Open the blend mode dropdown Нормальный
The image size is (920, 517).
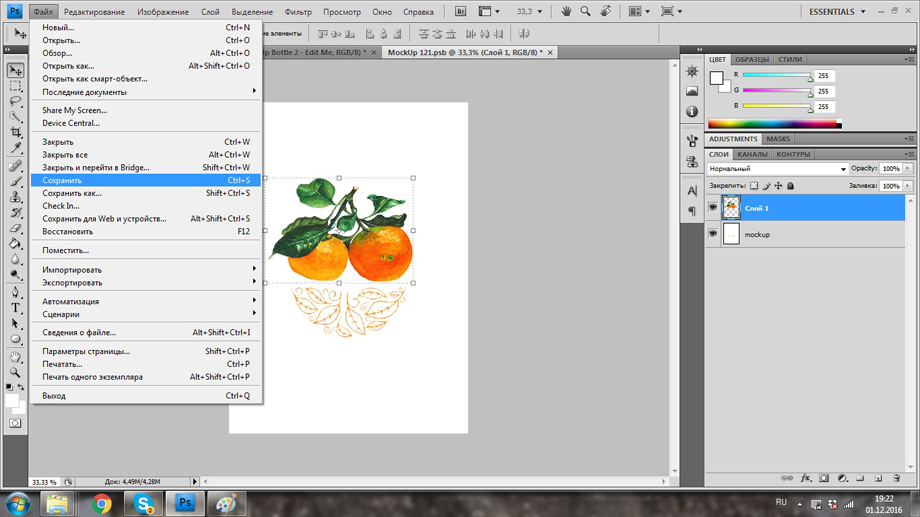(x=778, y=169)
